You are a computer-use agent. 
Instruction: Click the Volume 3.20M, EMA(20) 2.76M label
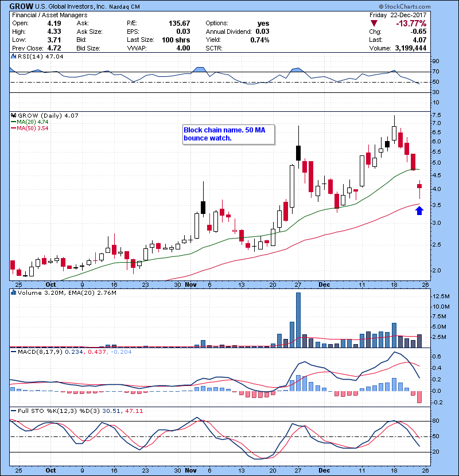click(x=67, y=292)
